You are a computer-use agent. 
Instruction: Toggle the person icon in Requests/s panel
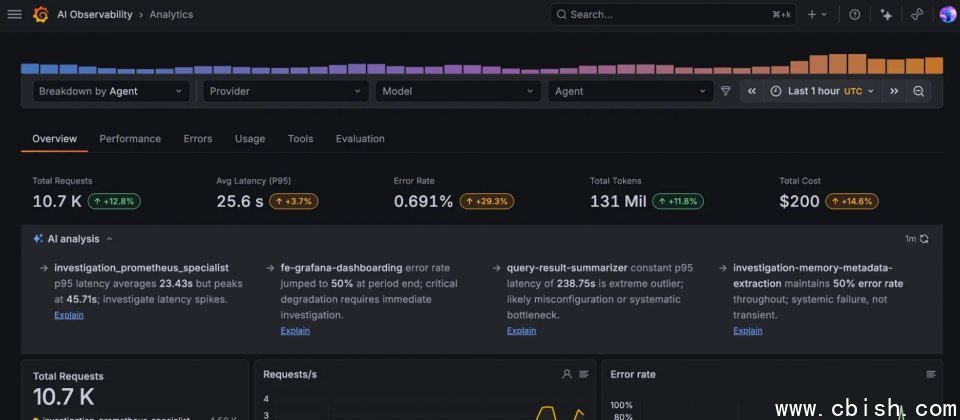[x=567, y=374]
